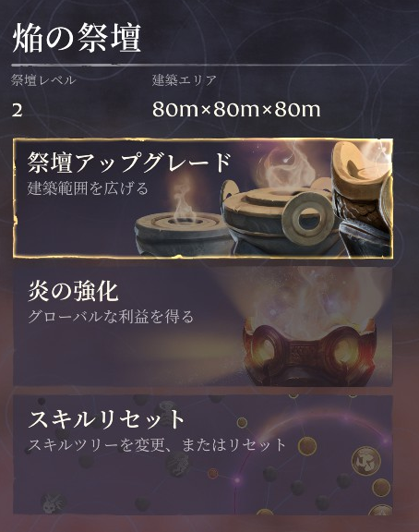This screenshot has width=419, height=532.
Task: Click the 焔の祭壇 panel title
Action: (77, 39)
